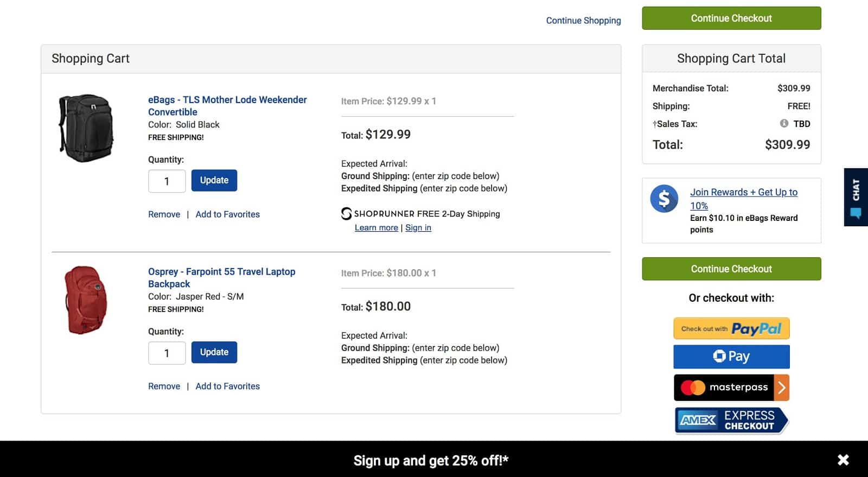
Task: Click the ShopRunner logo
Action: click(x=346, y=214)
